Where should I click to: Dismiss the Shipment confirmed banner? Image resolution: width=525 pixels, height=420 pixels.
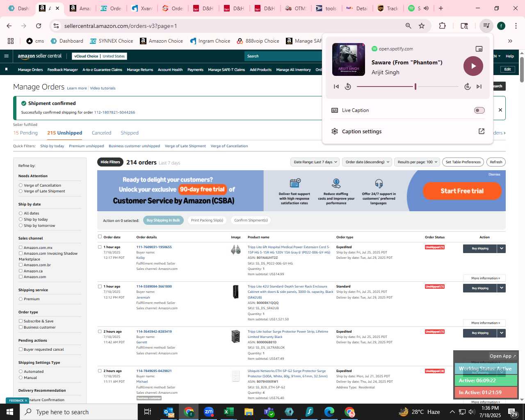(500, 110)
